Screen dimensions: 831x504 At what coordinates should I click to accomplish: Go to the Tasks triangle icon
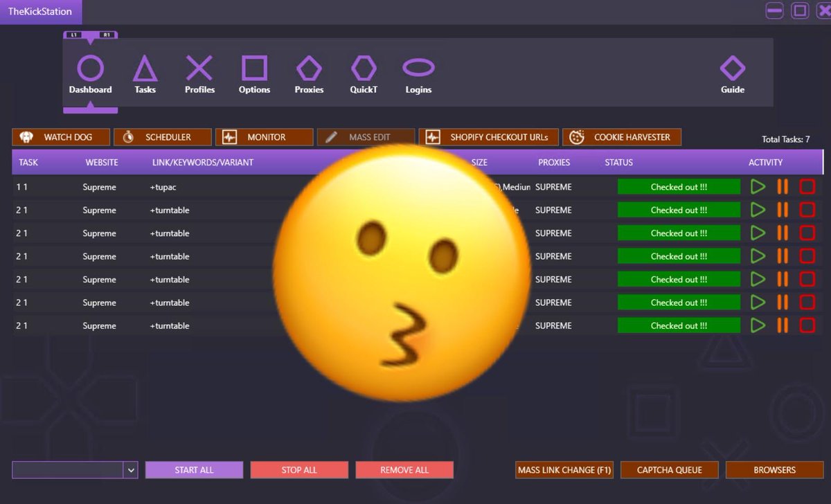point(145,69)
